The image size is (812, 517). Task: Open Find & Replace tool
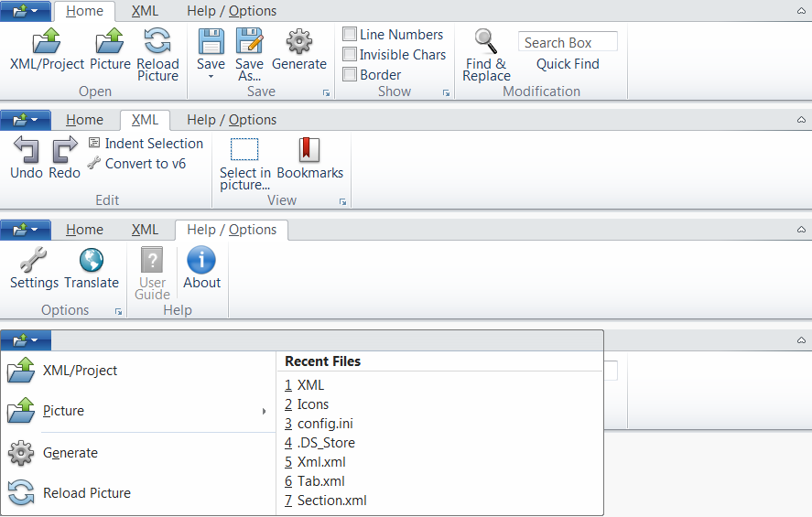[486, 42]
